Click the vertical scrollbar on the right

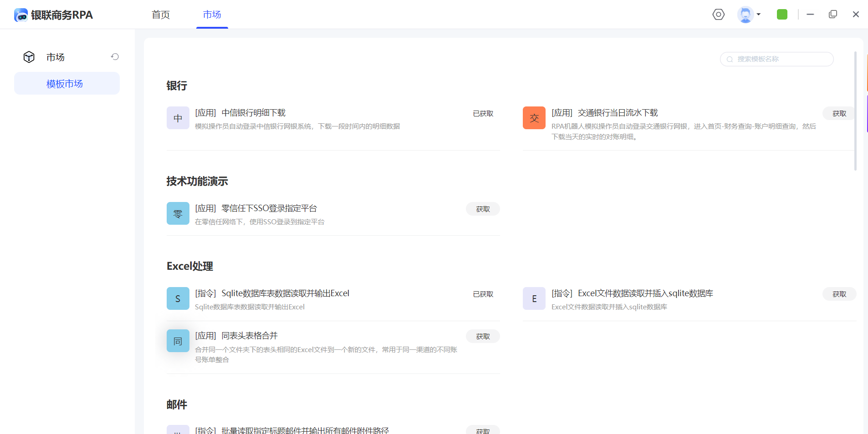pyautogui.click(x=855, y=111)
